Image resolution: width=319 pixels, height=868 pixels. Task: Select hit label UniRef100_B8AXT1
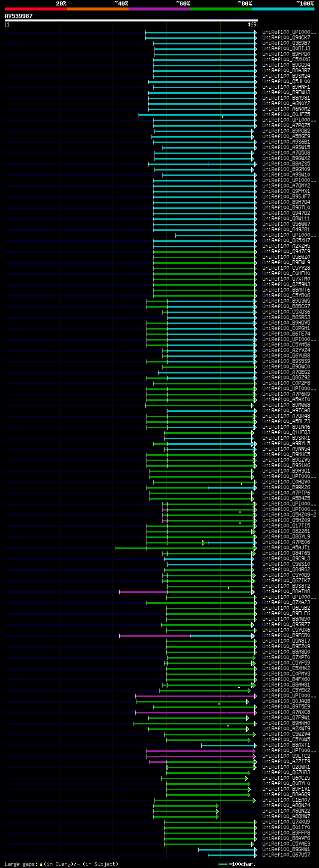click(286, 745)
